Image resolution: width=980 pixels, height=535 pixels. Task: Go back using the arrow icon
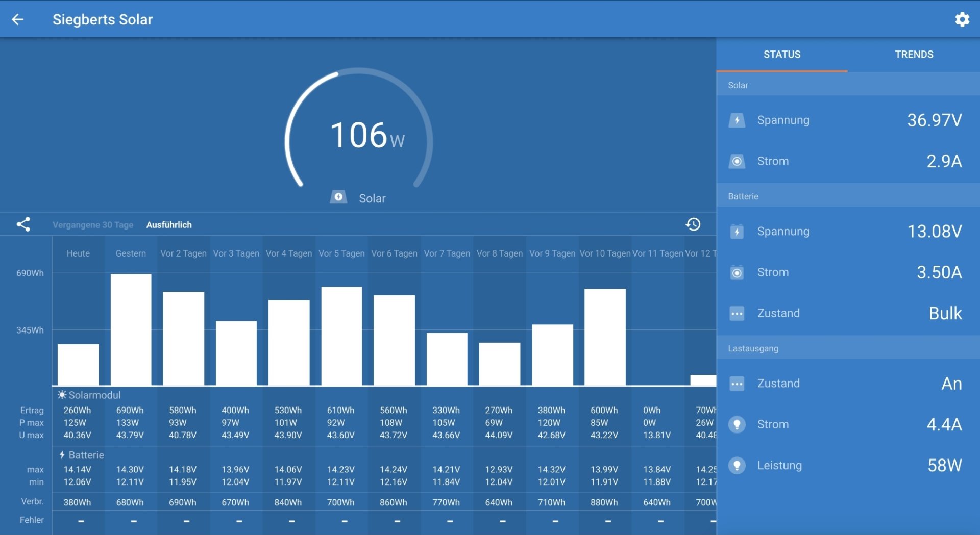tap(18, 19)
